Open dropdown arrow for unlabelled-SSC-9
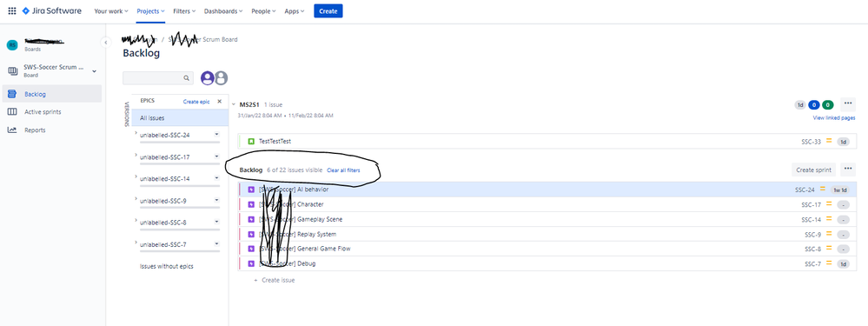This screenshot has height=326, width=868. click(x=216, y=200)
